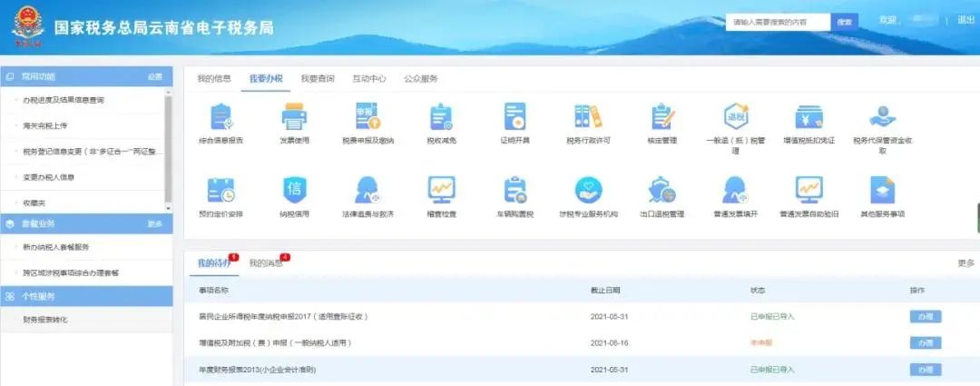Click the 事项名称 column header
This screenshot has height=386, width=980.
click(x=214, y=291)
